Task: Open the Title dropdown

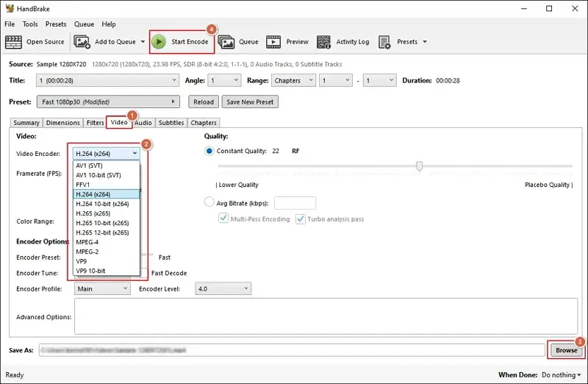Action: [107, 80]
